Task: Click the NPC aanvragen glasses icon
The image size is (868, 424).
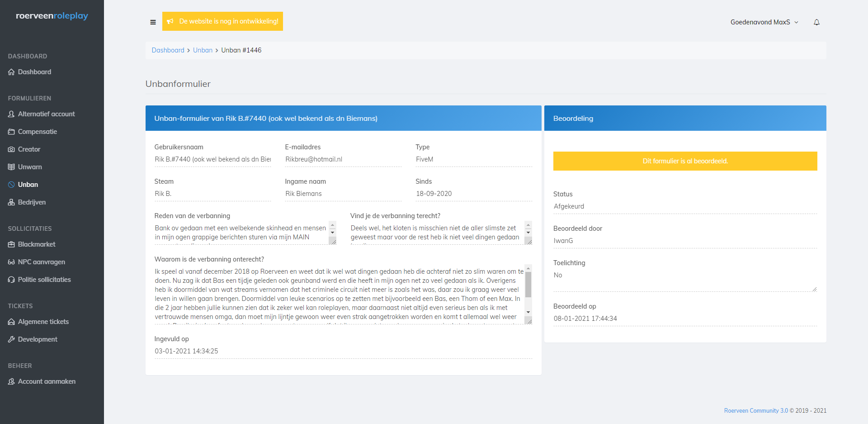Action: (x=11, y=262)
